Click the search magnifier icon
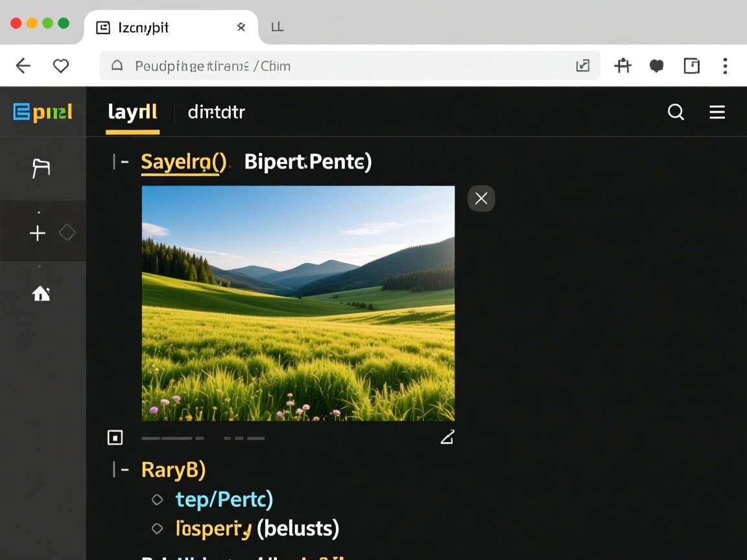Image resolution: width=747 pixels, height=560 pixels. [676, 112]
